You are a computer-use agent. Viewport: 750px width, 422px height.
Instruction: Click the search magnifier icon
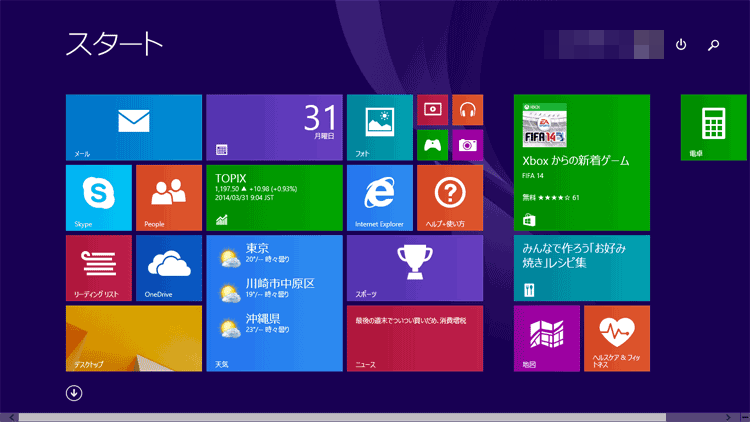(x=714, y=44)
